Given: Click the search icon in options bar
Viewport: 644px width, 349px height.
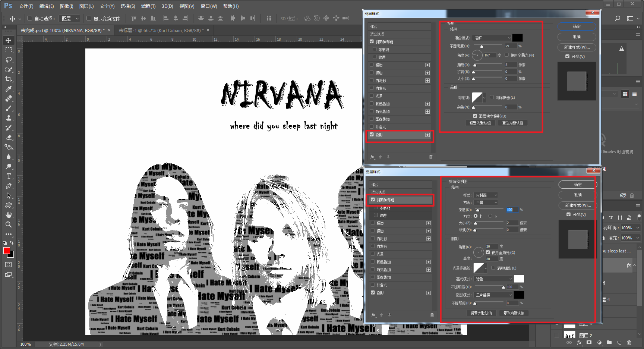Looking at the screenshot, I should (618, 18).
